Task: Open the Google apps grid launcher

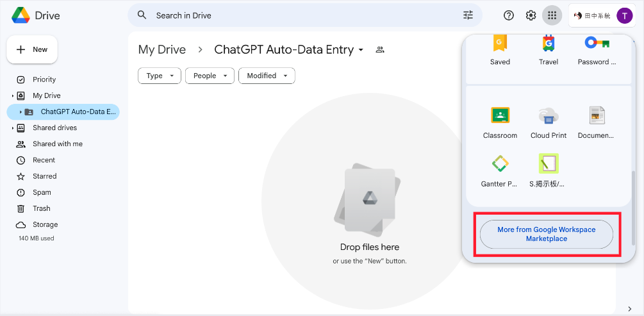Action: 552,15
